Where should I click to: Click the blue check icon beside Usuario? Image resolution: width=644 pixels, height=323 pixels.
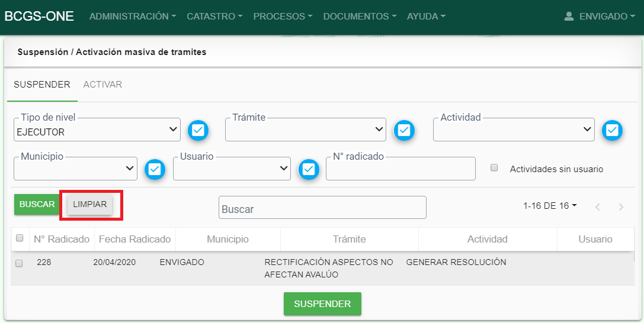[308, 169]
